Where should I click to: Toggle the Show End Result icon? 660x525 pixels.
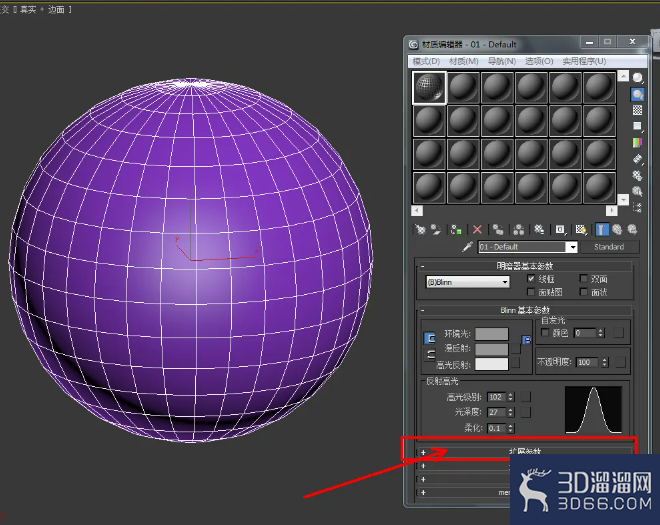[602, 229]
